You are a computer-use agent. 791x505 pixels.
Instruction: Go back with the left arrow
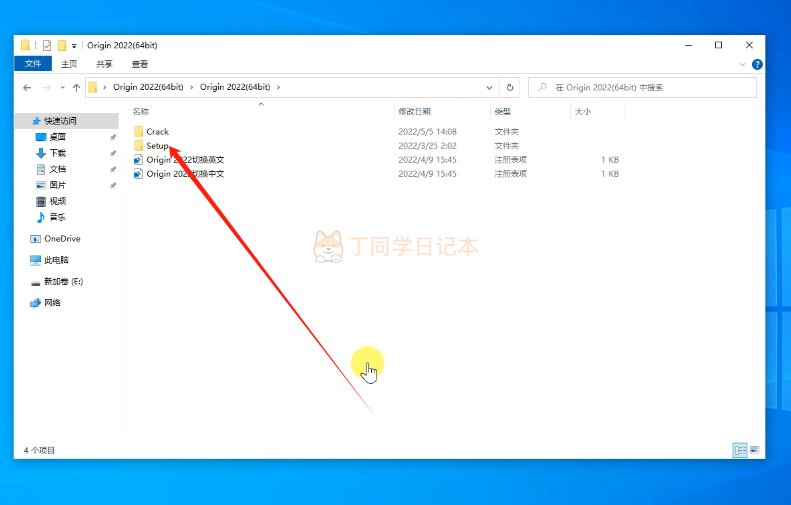coord(27,88)
